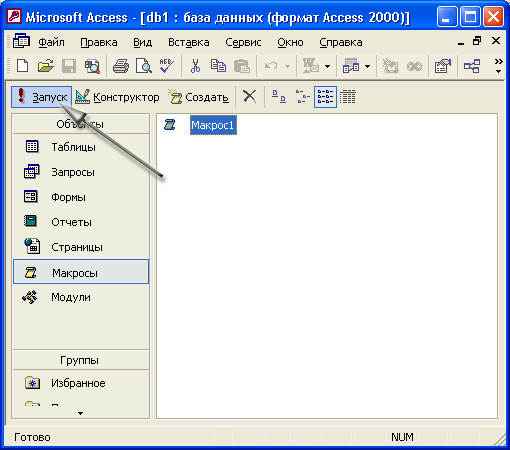Expand toolbar options chevron

[498, 66]
